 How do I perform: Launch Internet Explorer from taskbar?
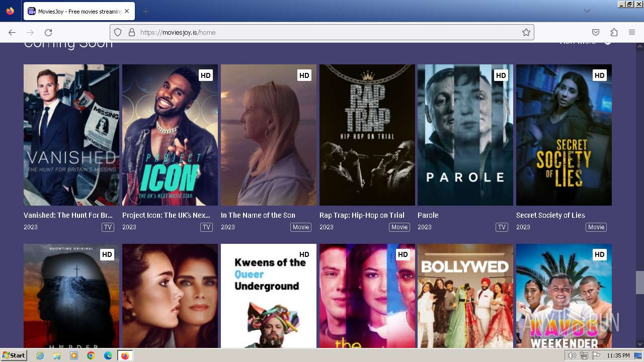pyautogui.click(x=40, y=355)
